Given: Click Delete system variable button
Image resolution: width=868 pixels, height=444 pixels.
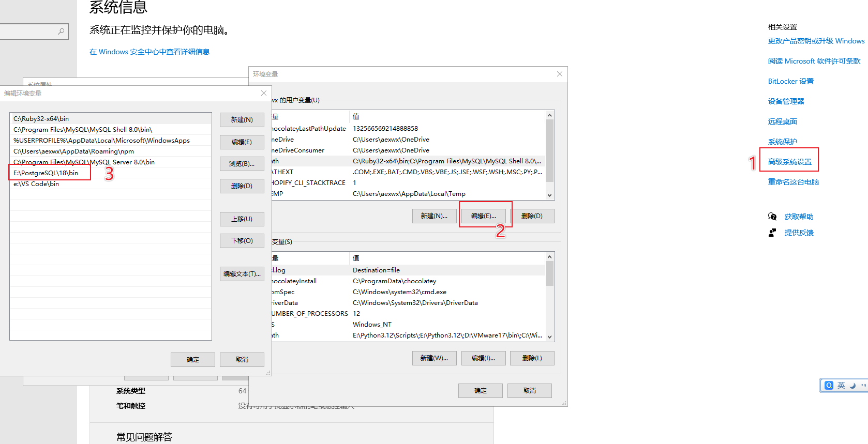Looking at the screenshot, I should tap(532, 358).
